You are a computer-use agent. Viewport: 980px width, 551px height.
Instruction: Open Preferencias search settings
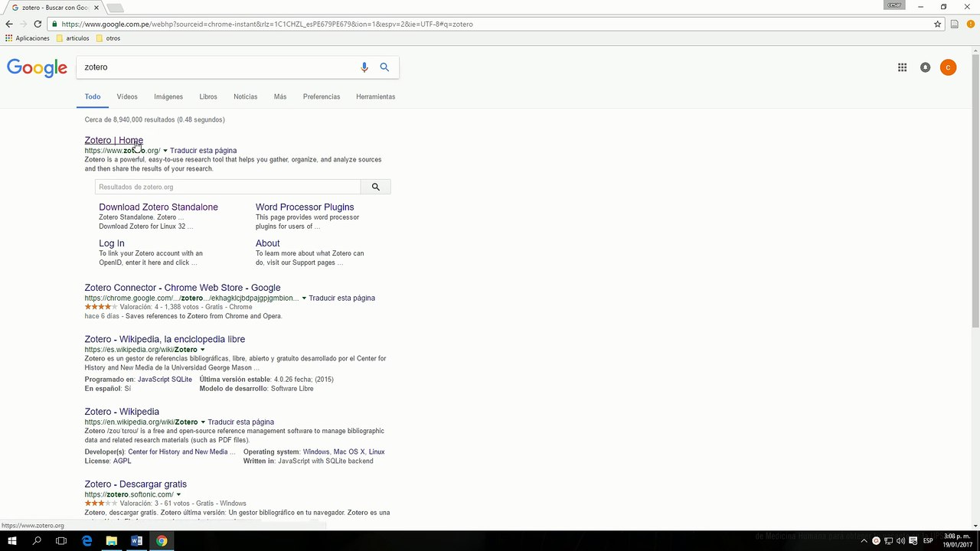pos(322,96)
